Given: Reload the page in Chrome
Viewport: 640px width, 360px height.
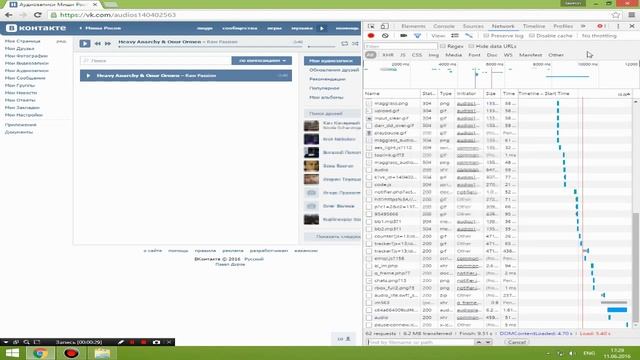Looking at the screenshot, I should (38, 15).
